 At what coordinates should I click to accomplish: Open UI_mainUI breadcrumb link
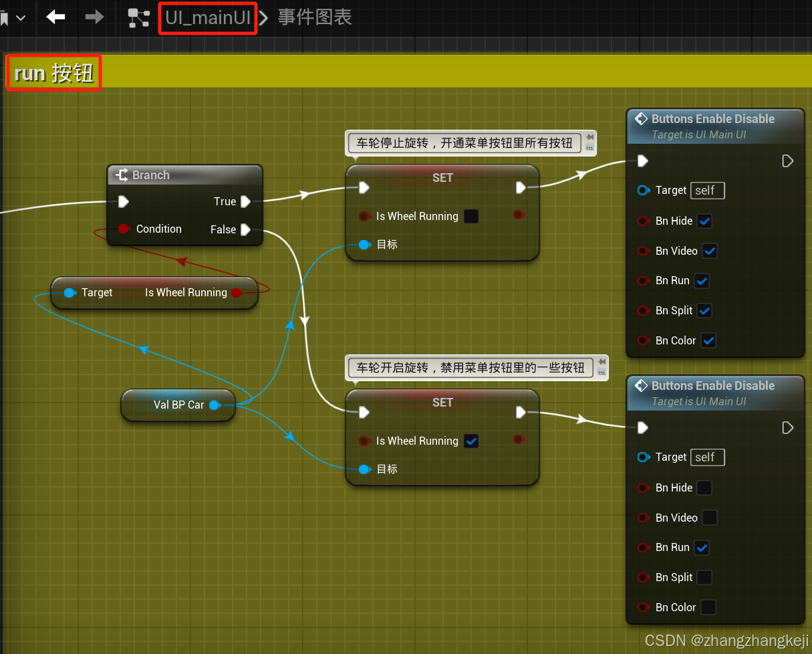tap(208, 18)
